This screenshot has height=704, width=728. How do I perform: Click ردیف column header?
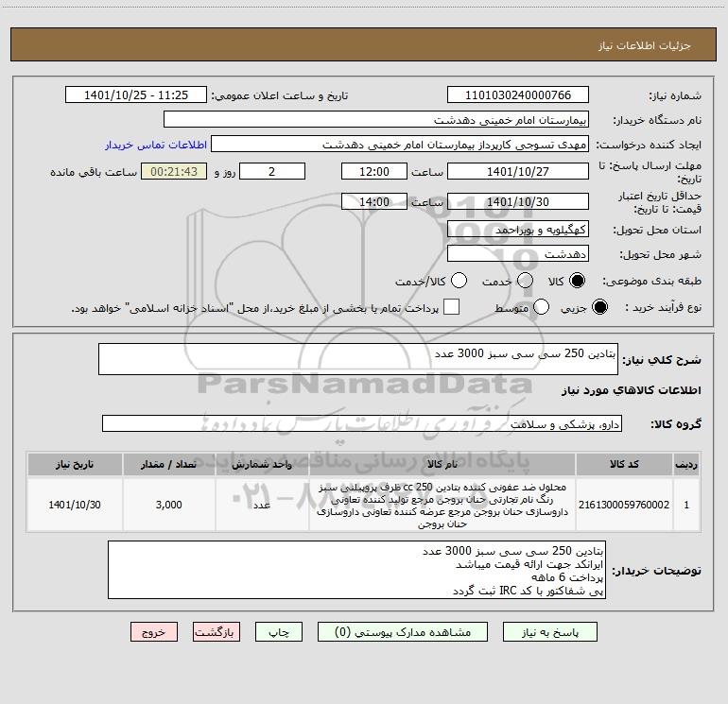(x=686, y=464)
